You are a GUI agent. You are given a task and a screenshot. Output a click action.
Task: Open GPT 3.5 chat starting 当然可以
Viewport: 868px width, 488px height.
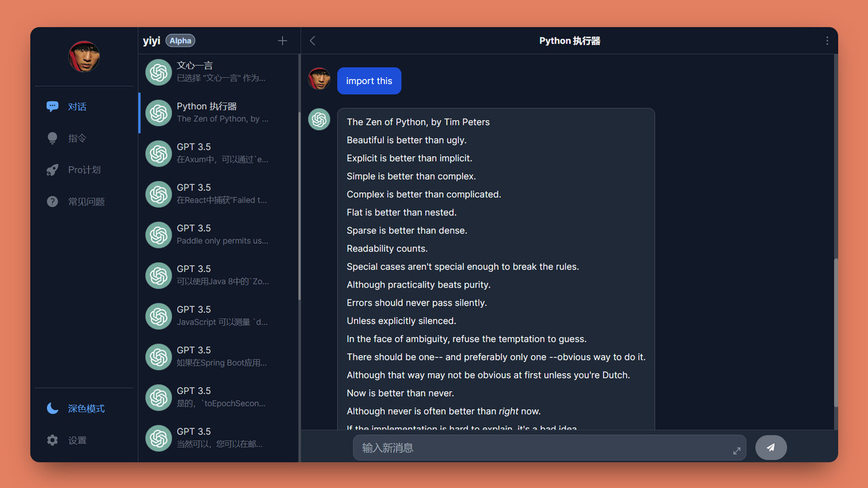pos(218,438)
